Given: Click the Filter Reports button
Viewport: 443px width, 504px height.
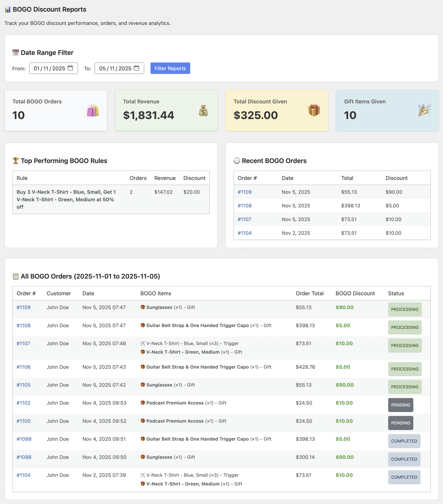Looking at the screenshot, I should point(170,68).
